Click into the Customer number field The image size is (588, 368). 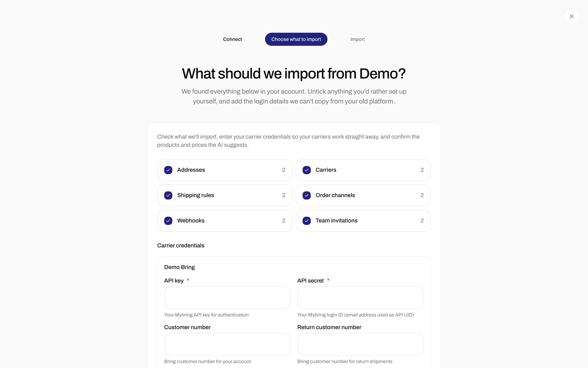227,344
